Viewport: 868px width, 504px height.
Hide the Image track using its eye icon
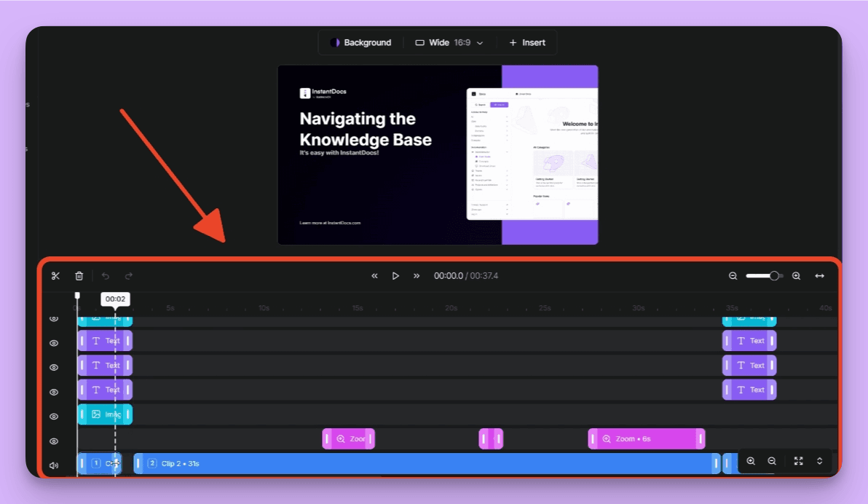tap(54, 416)
